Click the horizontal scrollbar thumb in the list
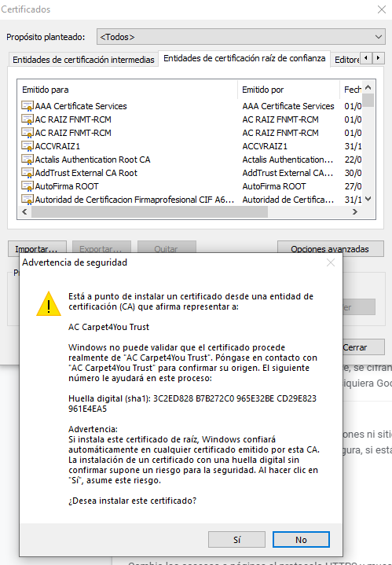The width and height of the screenshot is (392, 565). pyautogui.click(x=149, y=212)
